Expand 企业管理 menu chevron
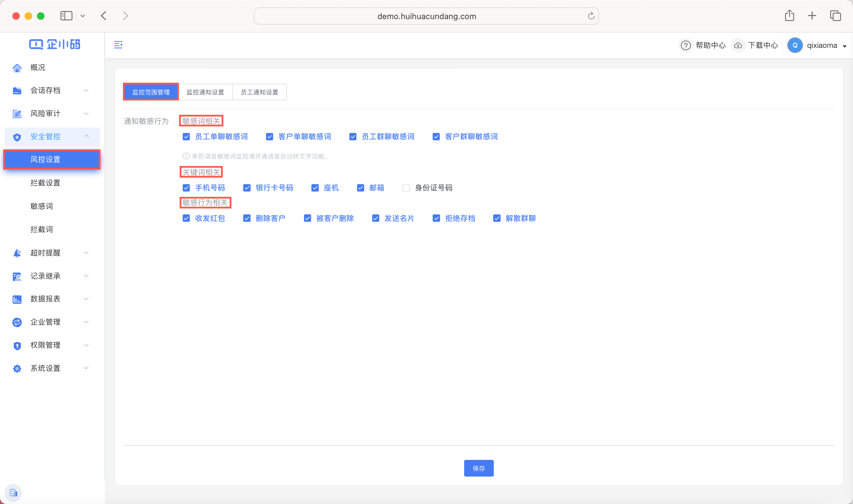 (x=86, y=322)
